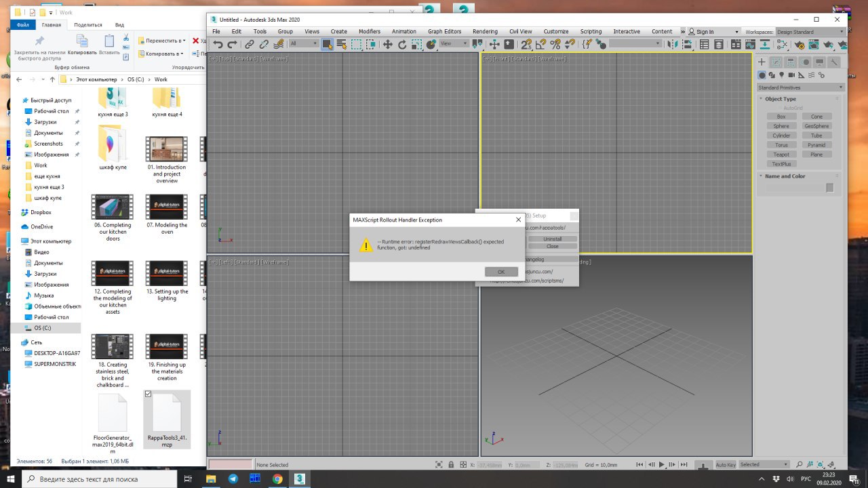This screenshot has width=868, height=488.
Task: Toggle the Spinner Snap icon
Action: coord(570,44)
